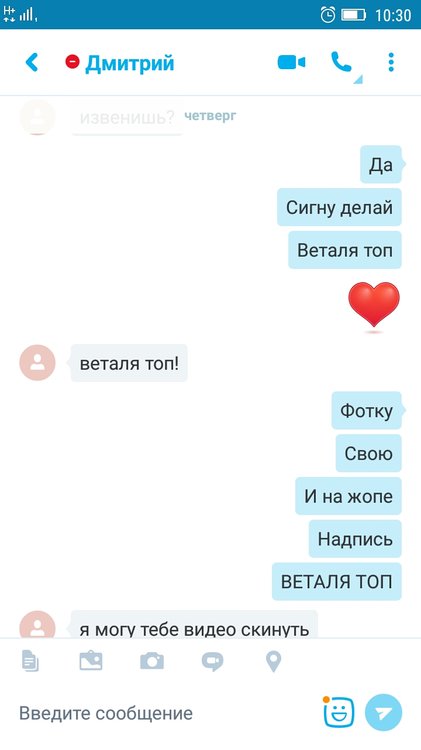This screenshot has height=750, width=421.
Task: Tap the back arrow to leave chat
Action: (32, 62)
